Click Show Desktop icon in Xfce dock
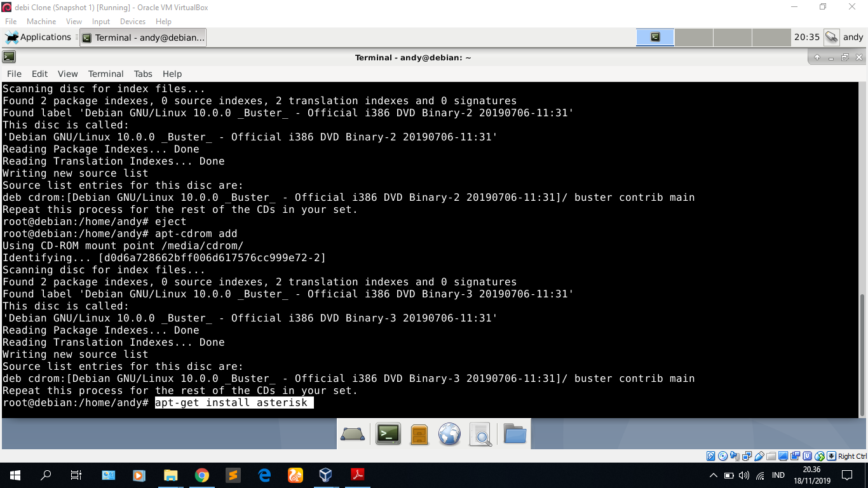868x488 pixels. point(353,435)
